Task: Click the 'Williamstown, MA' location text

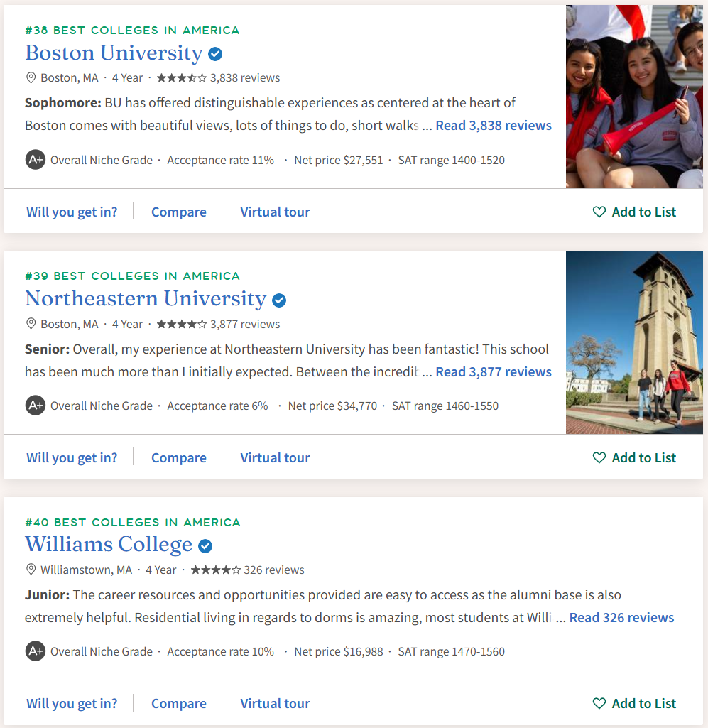Action: point(87,570)
